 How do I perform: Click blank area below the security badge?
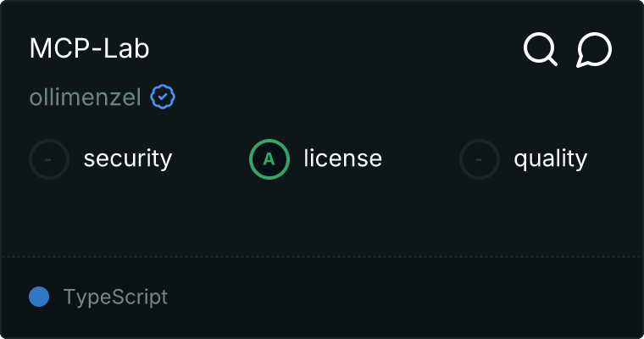click(x=49, y=216)
